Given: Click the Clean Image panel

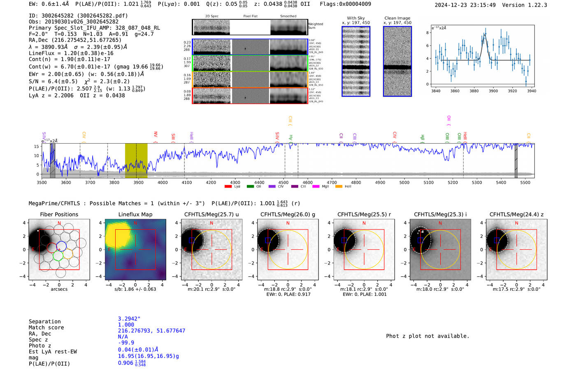Looking at the screenshot, I should 397,61.
